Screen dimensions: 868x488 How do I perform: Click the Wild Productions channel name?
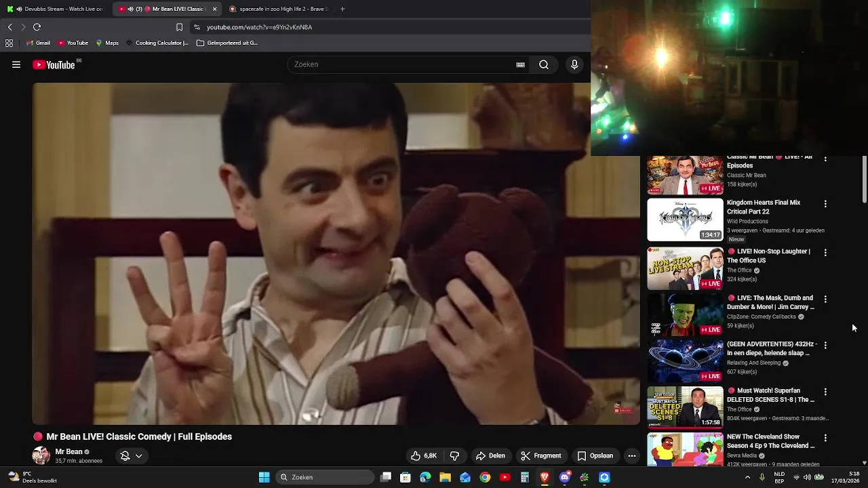click(747, 221)
